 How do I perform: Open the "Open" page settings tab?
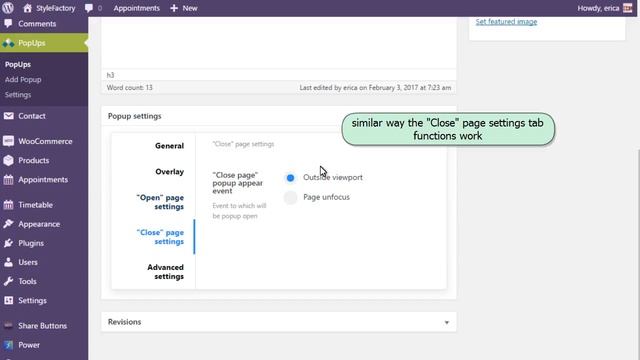pos(160,202)
